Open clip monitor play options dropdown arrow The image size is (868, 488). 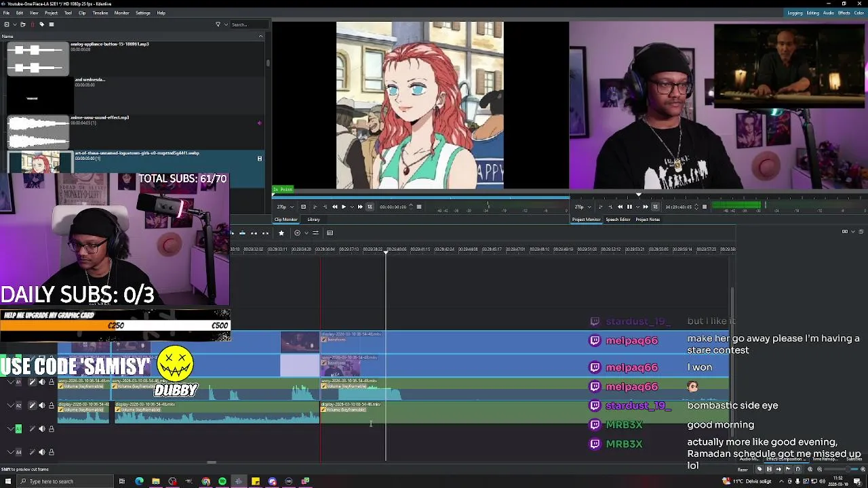point(352,207)
